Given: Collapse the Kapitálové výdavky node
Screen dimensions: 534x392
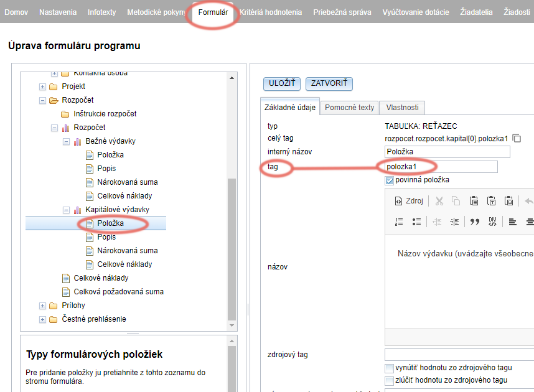Looking at the screenshot, I should click(x=66, y=210).
